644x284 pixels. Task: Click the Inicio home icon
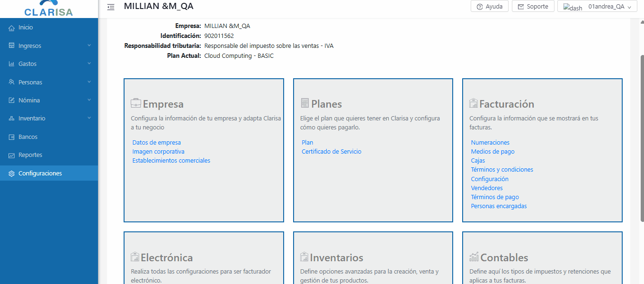pyautogui.click(x=12, y=28)
